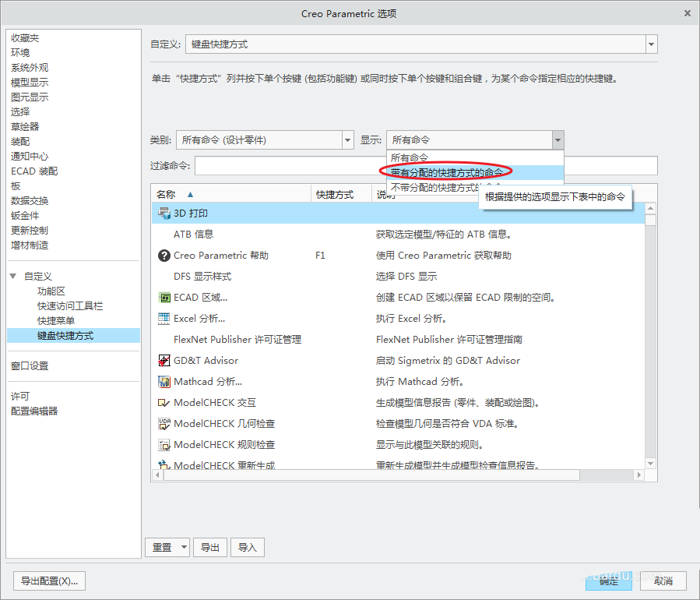The width and height of the screenshot is (700, 600).
Task: Open 配置编辑器 in the left panel
Action: 34,411
